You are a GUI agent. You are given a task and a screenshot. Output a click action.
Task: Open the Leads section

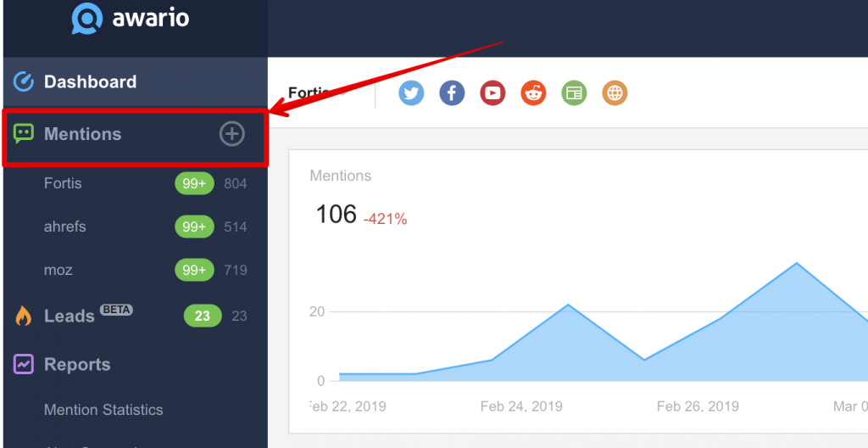69,316
